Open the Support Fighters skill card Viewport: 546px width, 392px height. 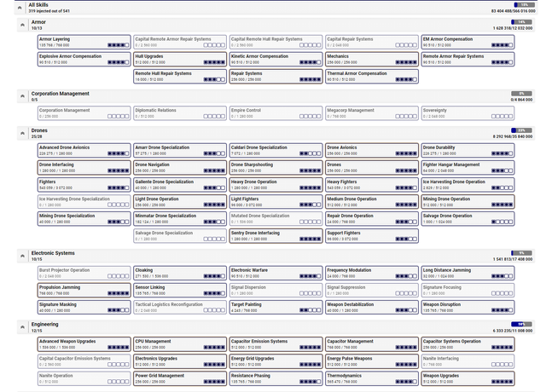click(372, 236)
